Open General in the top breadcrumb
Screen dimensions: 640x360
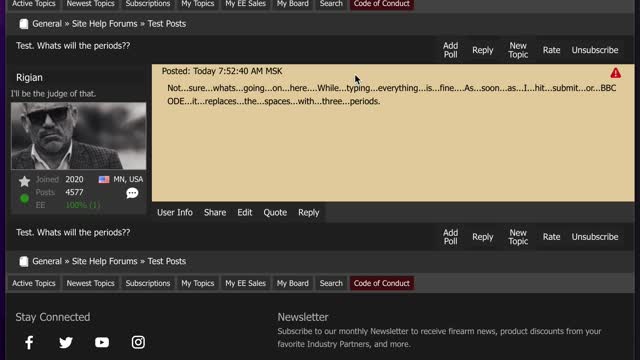click(47, 24)
